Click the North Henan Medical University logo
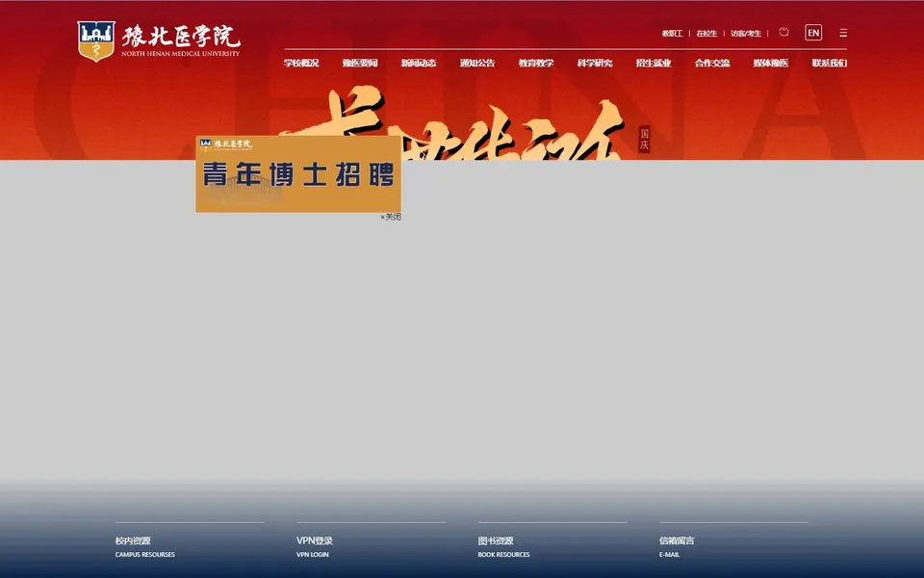Image resolution: width=924 pixels, height=578 pixels. coord(159,41)
